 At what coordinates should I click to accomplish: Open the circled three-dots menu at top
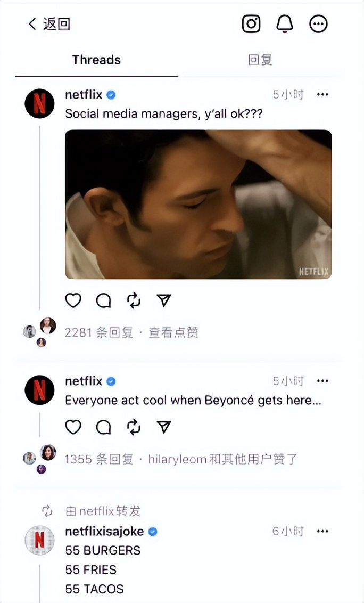[x=319, y=24]
